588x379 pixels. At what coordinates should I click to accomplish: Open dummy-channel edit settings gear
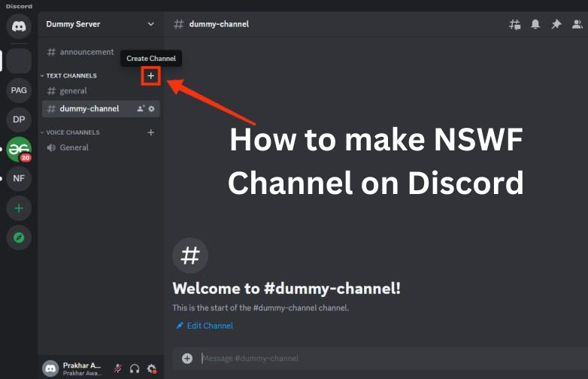pos(151,109)
